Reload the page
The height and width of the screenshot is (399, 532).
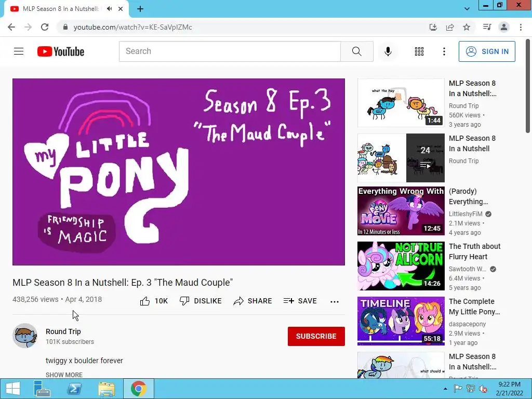45,27
